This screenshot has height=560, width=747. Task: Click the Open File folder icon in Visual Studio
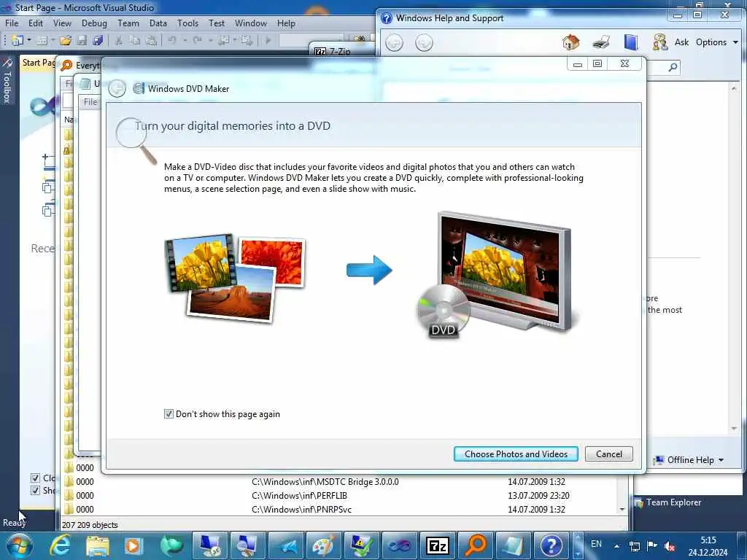66,41
